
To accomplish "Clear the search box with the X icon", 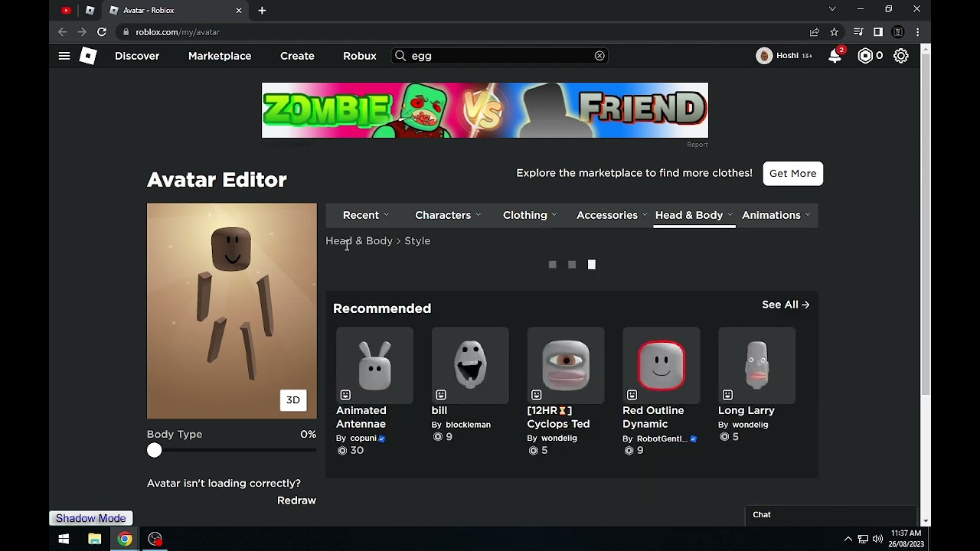I will [x=599, y=56].
